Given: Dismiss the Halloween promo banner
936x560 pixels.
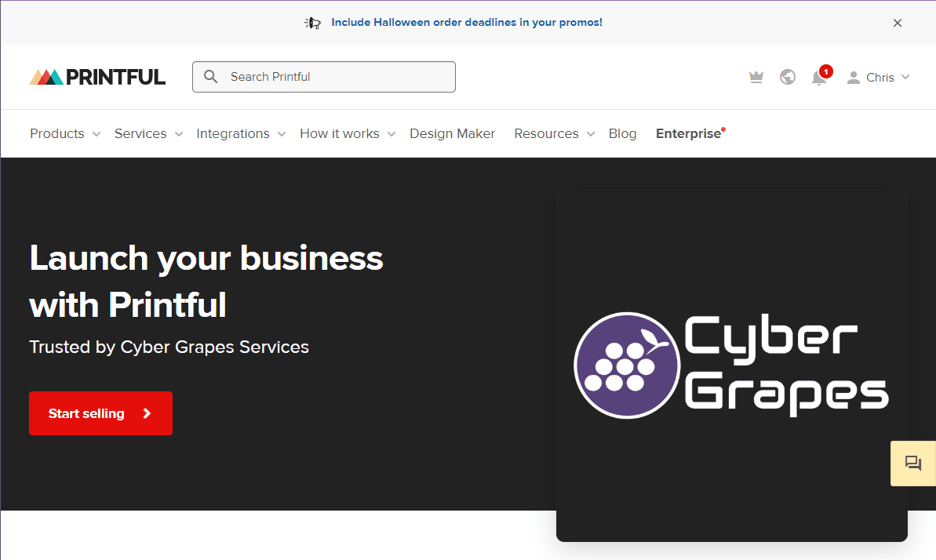Looking at the screenshot, I should coord(898,23).
